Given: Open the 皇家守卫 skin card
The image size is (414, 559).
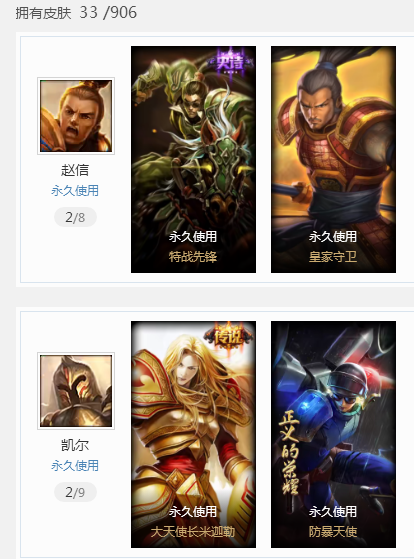Looking at the screenshot, I should tap(333, 159).
